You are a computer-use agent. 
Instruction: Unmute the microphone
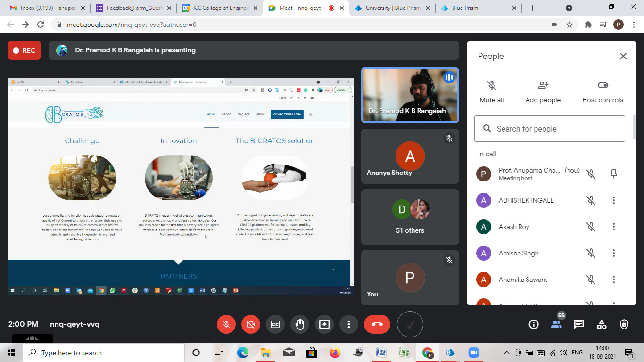[226, 324]
